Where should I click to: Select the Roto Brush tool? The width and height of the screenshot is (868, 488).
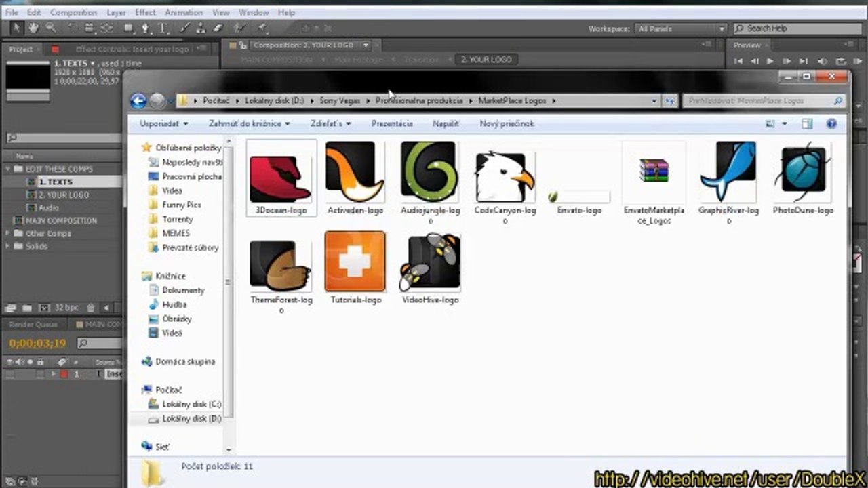[239, 28]
